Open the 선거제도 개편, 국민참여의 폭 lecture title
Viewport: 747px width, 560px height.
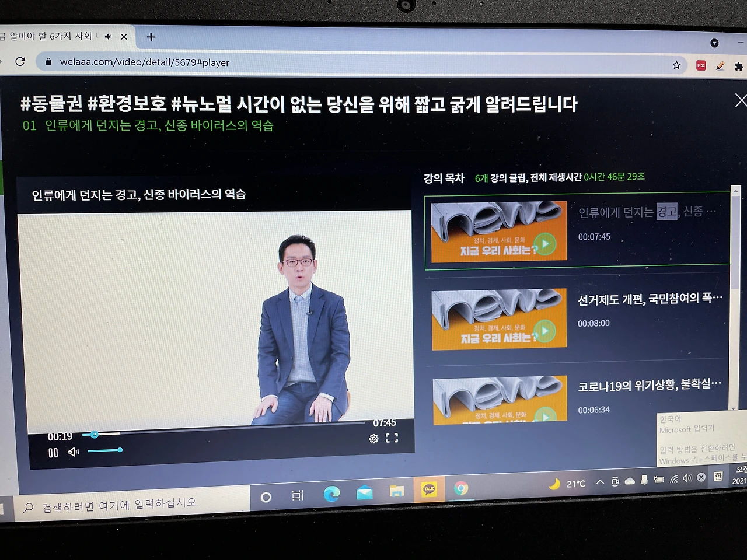(650, 299)
